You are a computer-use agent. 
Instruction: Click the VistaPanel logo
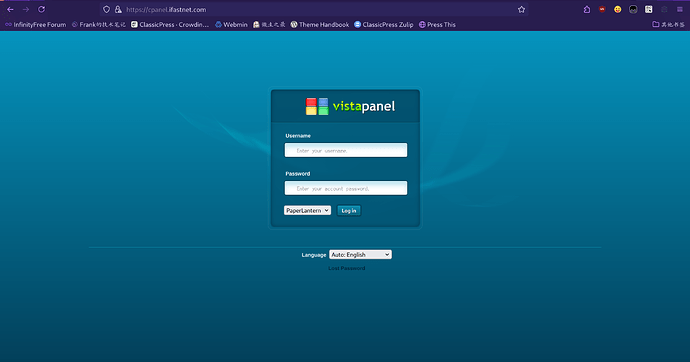(350, 106)
